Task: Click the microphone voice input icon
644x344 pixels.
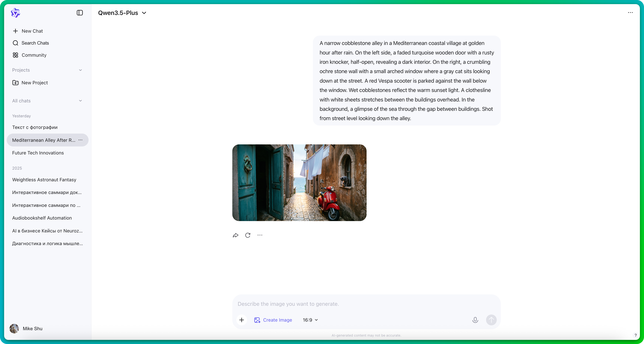Action: click(x=475, y=320)
